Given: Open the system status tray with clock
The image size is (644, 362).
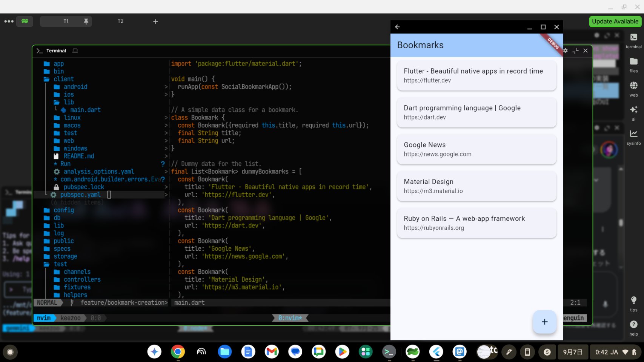Looking at the screenshot, I should 616,352.
